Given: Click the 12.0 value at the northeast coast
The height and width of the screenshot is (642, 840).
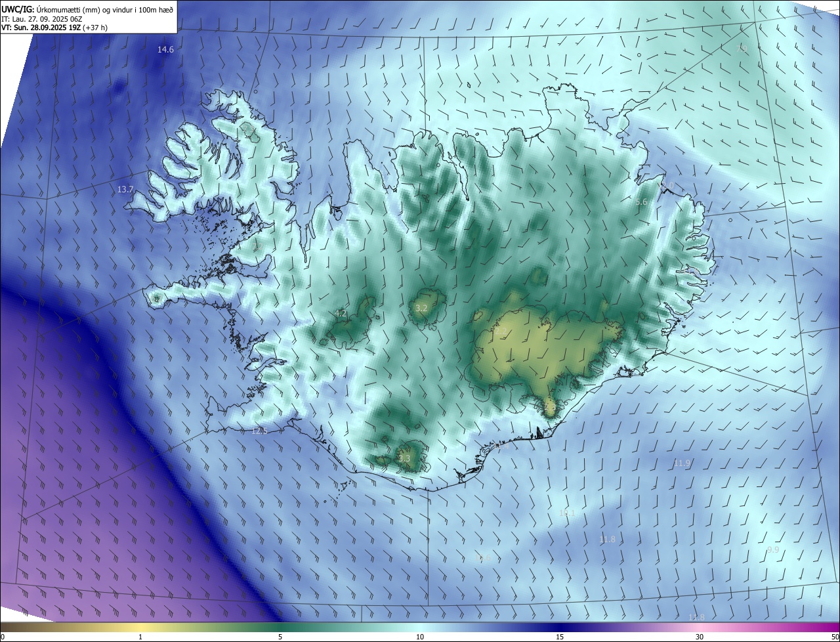Looking at the screenshot, I should click(x=666, y=186).
